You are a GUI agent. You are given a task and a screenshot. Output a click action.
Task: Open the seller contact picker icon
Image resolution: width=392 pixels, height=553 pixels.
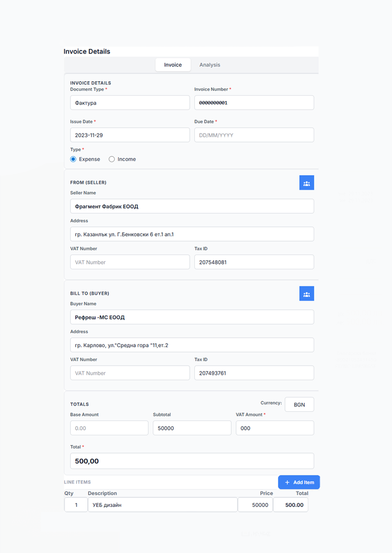(306, 182)
